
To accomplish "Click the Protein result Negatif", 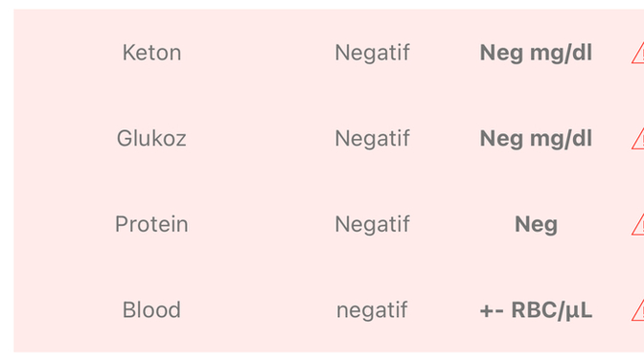I will tap(372, 224).
